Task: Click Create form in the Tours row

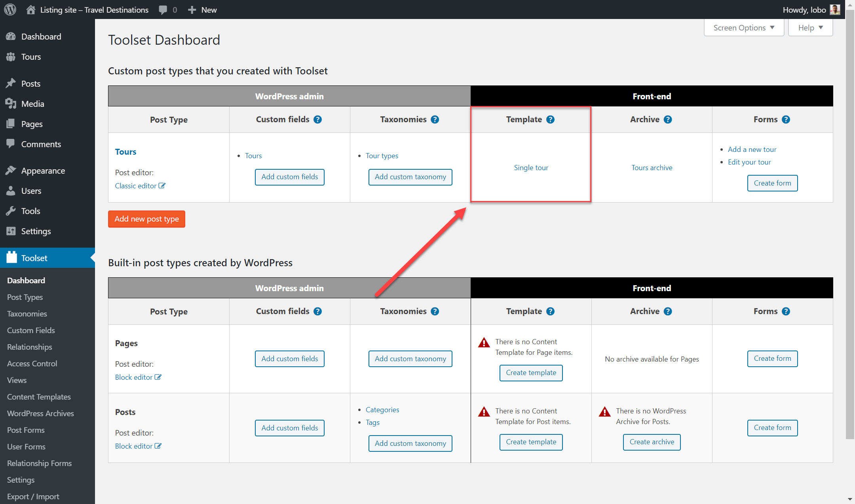Action: [x=772, y=183]
